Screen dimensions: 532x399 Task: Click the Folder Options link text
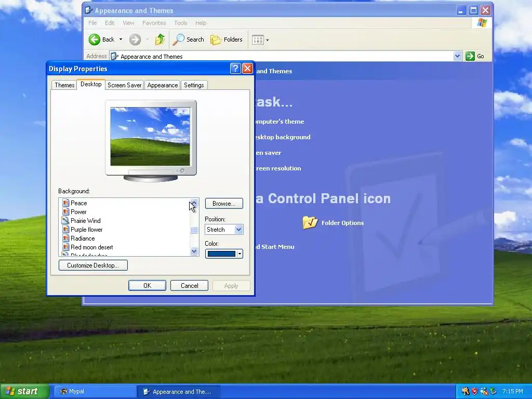[x=342, y=223]
